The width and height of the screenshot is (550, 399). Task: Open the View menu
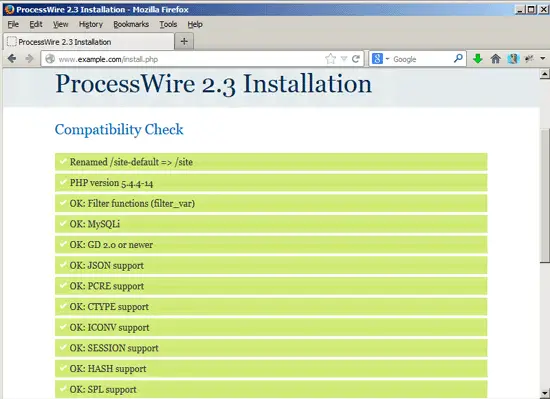60,24
